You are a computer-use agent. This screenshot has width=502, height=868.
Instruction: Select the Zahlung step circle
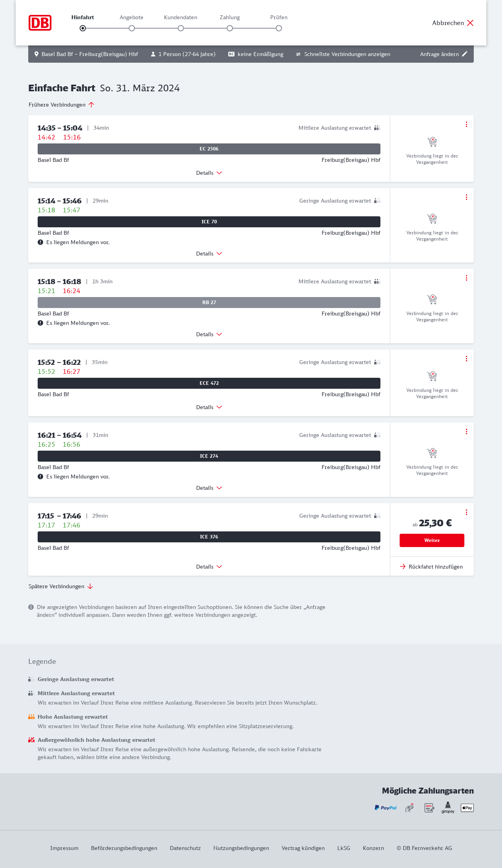[230, 28]
